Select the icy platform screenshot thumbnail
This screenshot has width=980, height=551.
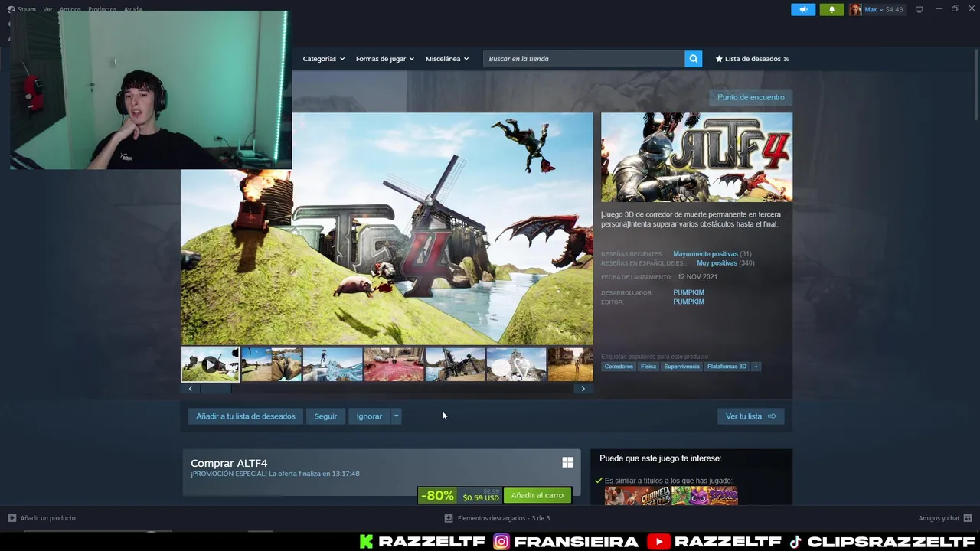pyautogui.click(x=332, y=364)
